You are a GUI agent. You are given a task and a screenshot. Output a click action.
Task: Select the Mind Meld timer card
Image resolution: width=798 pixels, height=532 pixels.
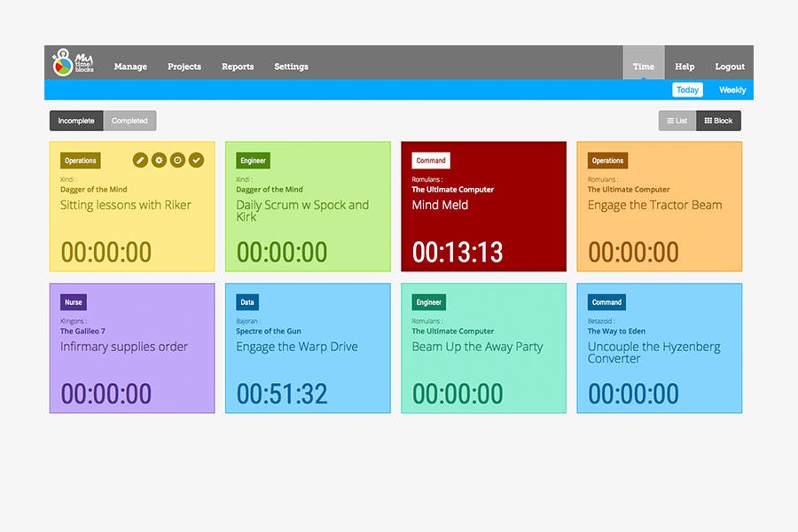[483, 207]
